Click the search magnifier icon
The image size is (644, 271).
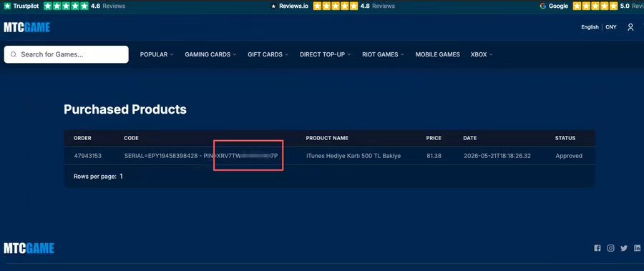pyautogui.click(x=14, y=54)
